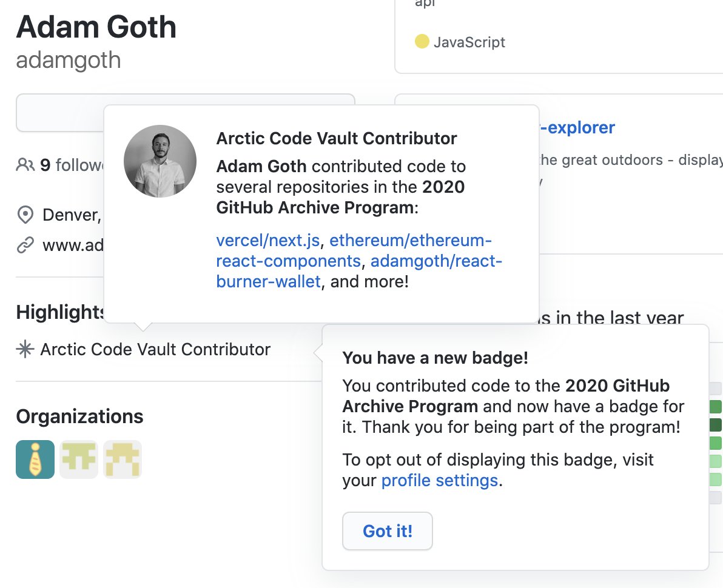Click the yellow JavaScript language dot
Viewport: 723px width, 588px height.
(x=422, y=41)
